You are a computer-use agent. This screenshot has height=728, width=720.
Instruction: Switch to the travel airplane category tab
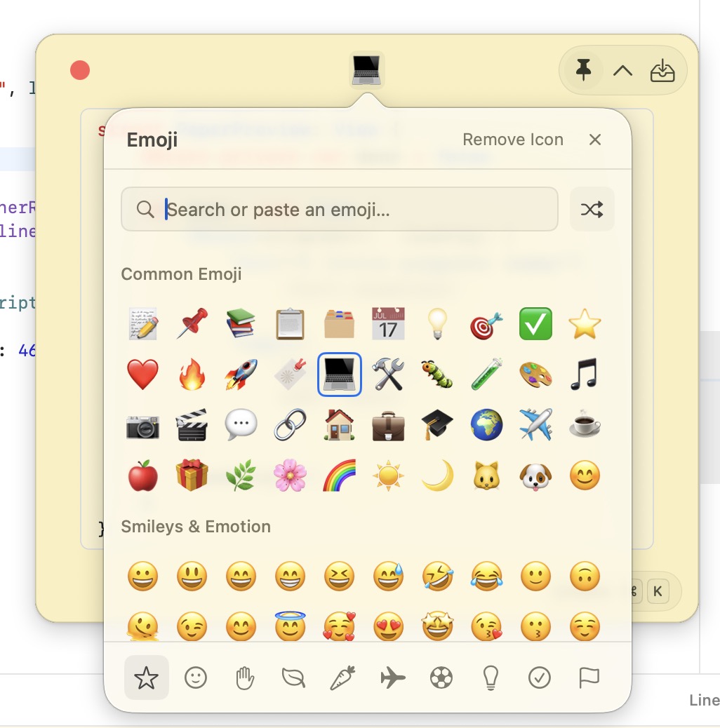[392, 678]
